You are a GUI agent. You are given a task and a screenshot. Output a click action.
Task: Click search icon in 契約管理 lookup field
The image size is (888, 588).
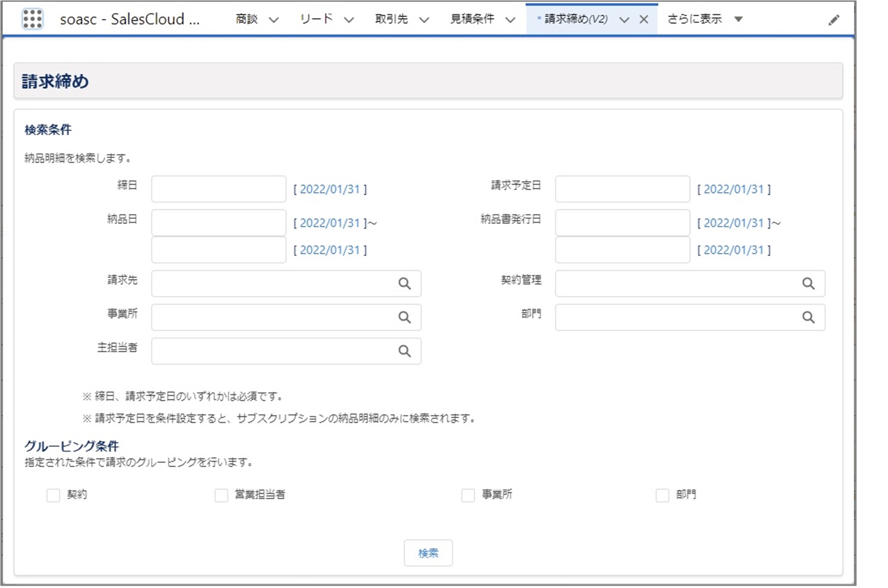point(808,283)
